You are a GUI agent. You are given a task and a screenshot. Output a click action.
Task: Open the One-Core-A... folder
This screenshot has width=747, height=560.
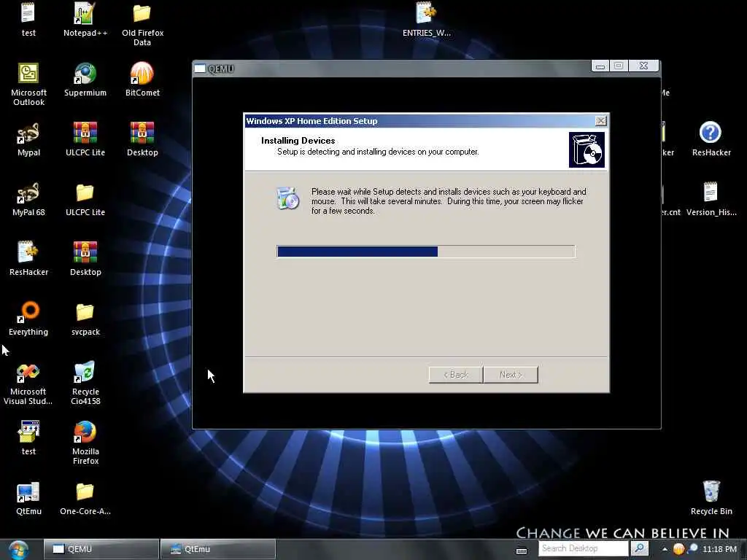pos(85,492)
